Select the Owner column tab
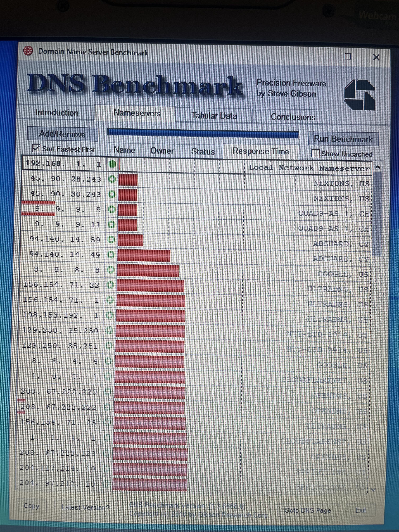Screen dimensions: 399x532 [162, 151]
